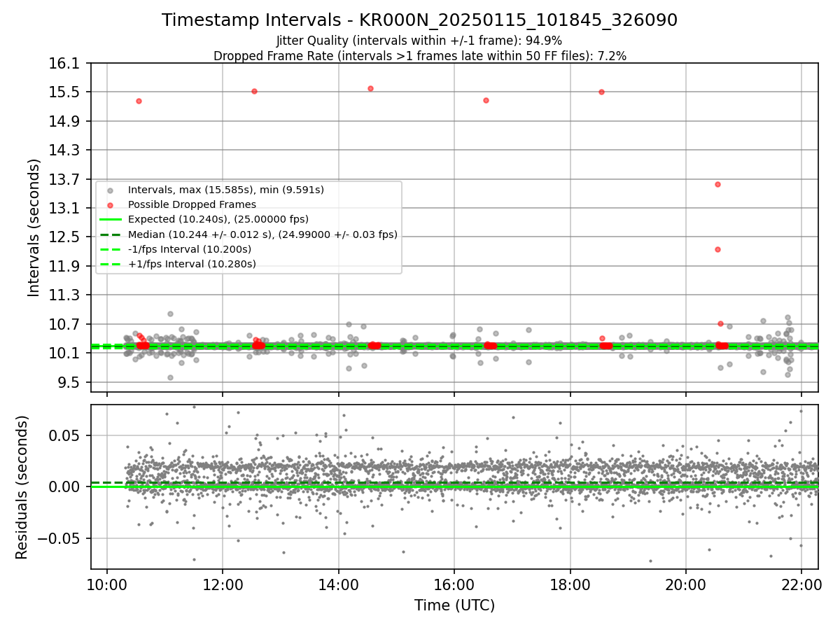The image size is (840, 630).
Task: Click the 'Intervals (seconds)' y-axis label
Action: (34, 227)
